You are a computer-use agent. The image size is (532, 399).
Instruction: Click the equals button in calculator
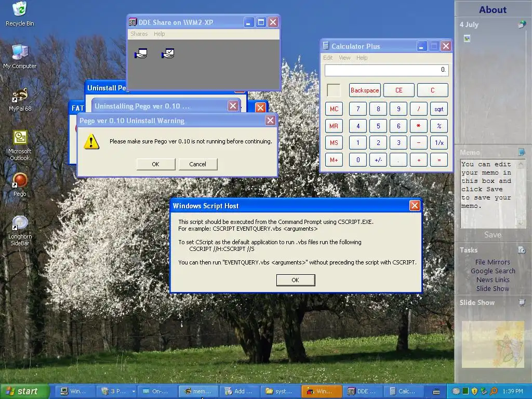pyautogui.click(x=438, y=160)
